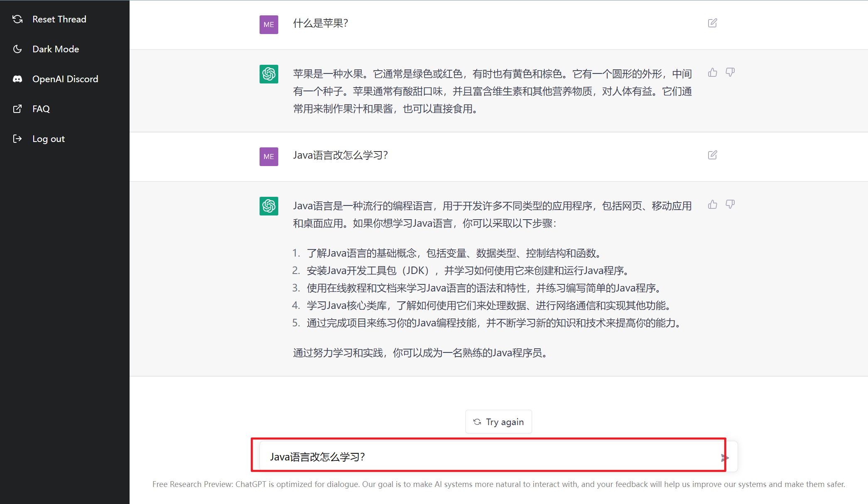Image resolution: width=868 pixels, height=504 pixels.
Task: Click Reset Thread to clear the conversation
Action: pos(59,19)
